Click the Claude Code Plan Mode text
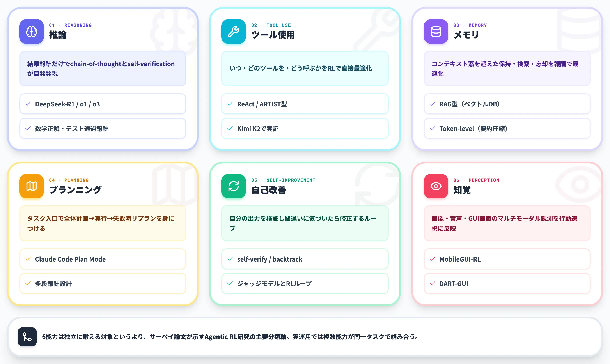The image size is (610, 364). [x=70, y=259]
